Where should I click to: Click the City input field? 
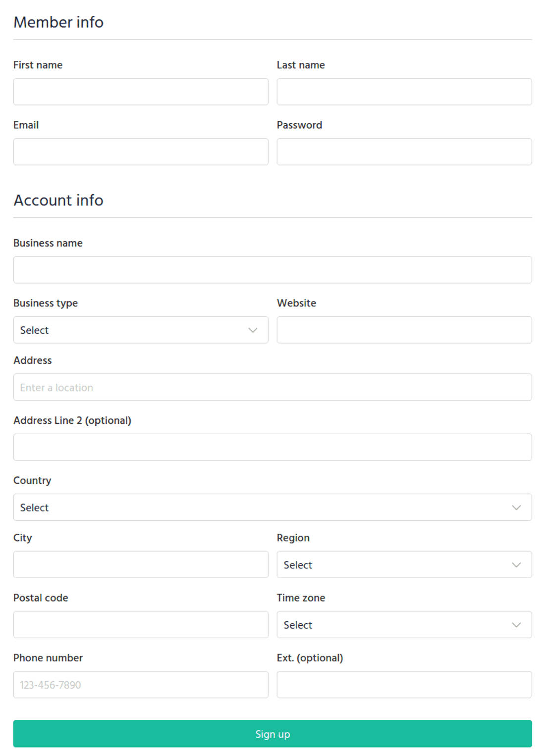[141, 564]
